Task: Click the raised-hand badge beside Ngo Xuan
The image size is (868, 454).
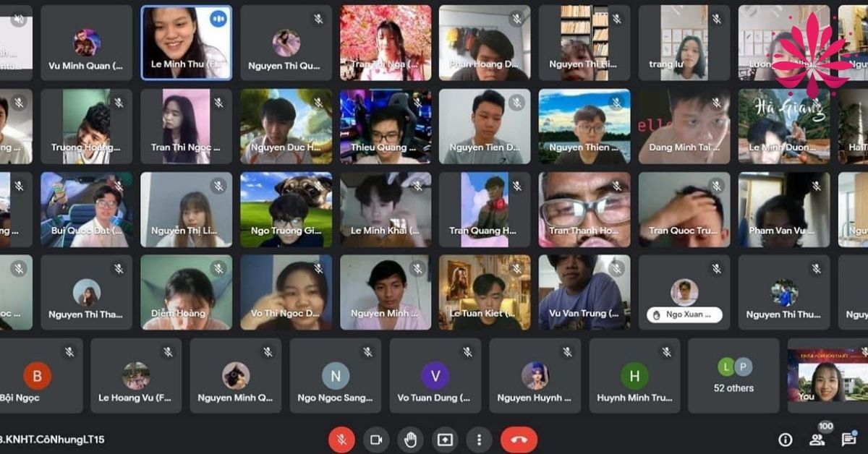Action: (657, 314)
